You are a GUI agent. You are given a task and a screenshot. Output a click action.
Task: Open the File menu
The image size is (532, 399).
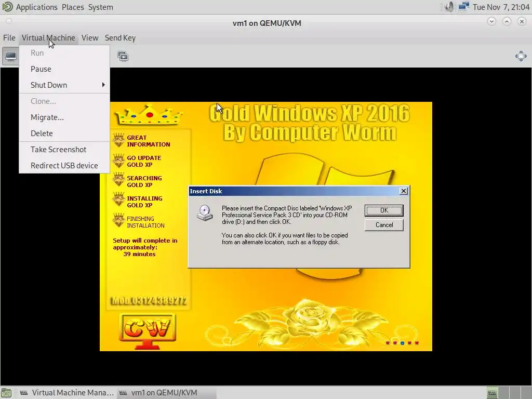pyautogui.click(x=9, y=37)
